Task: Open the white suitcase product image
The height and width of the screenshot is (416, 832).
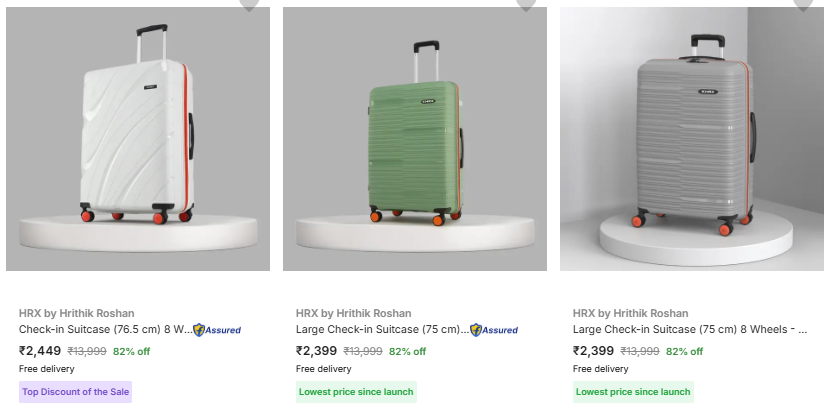Action: 138,139
